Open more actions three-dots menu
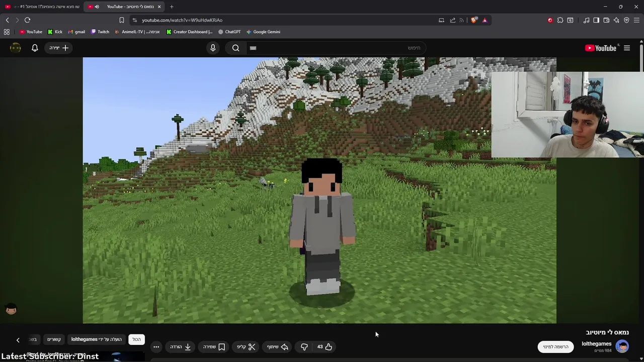Image resolution: width=644 pixels, height=362 pixels. pyautogui.click(x=156, y=347)
